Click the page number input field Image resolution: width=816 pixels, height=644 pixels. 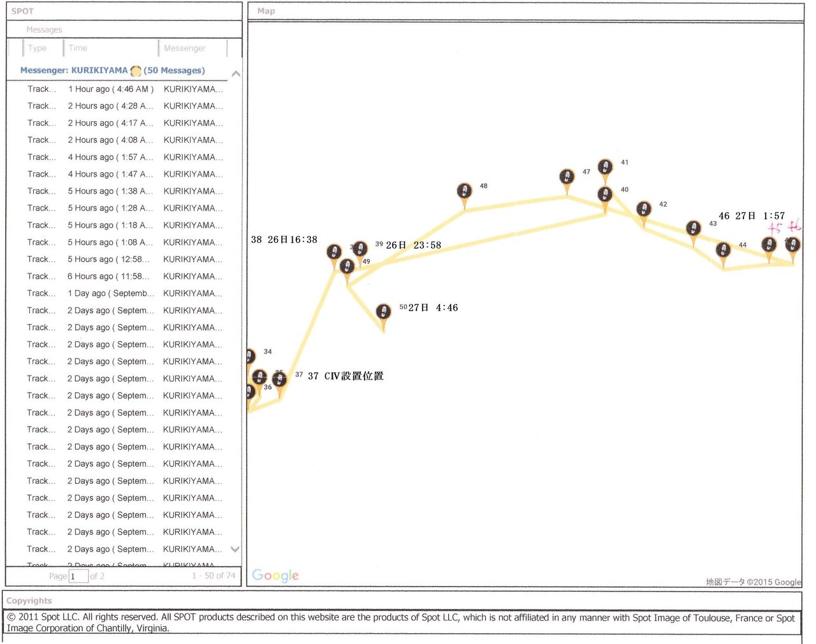click(x=78, y=576)
